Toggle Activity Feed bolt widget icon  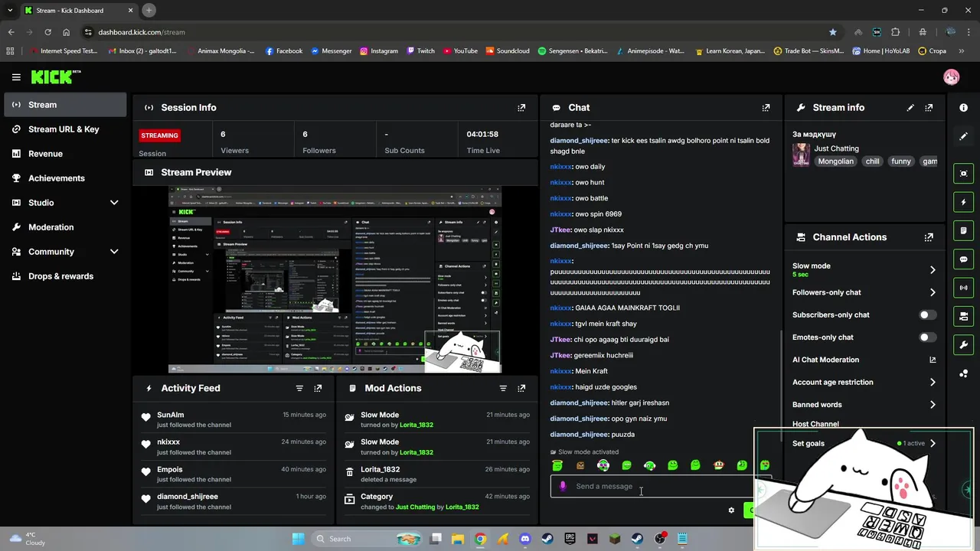pyautogui.click(x=963, y=202)
